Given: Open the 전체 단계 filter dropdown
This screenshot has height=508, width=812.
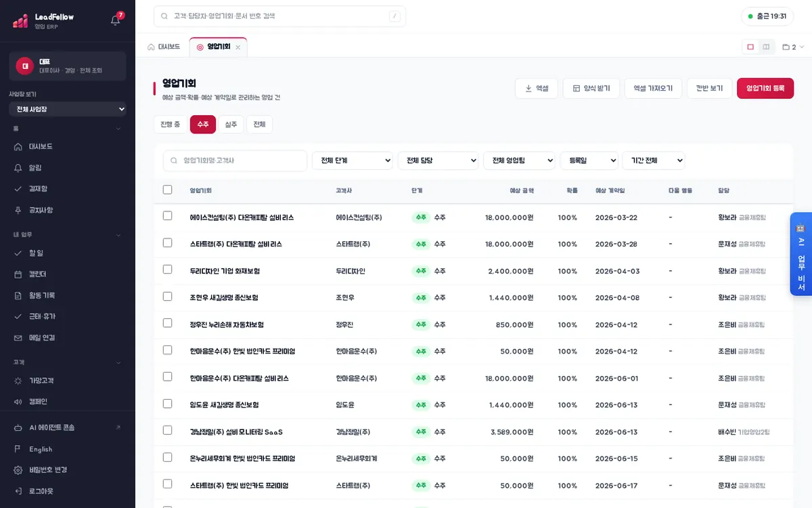Looking at the screenshot, I should tap(353, 161).
